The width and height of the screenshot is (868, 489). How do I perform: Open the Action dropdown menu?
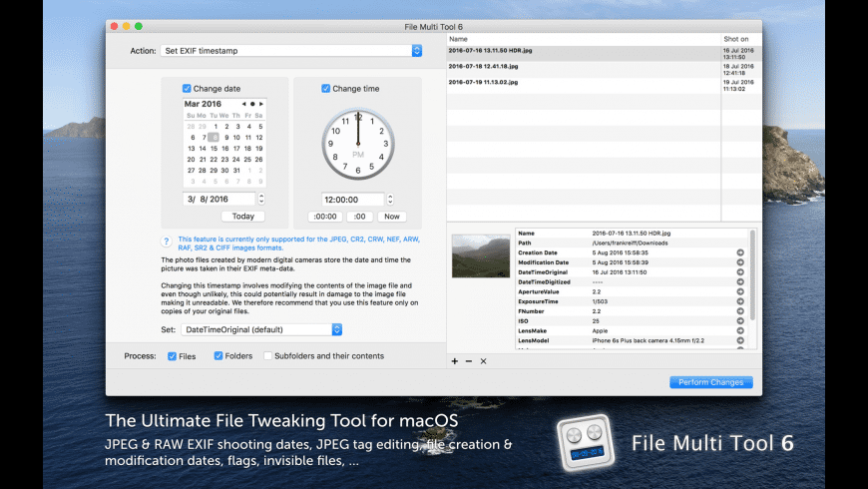pos(291,50)
